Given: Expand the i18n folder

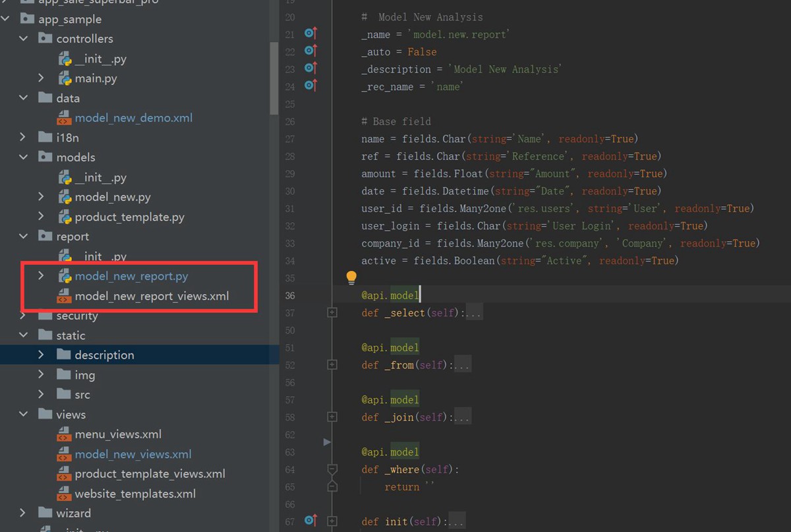Looking at the screenshot, I should coord(23,138).
